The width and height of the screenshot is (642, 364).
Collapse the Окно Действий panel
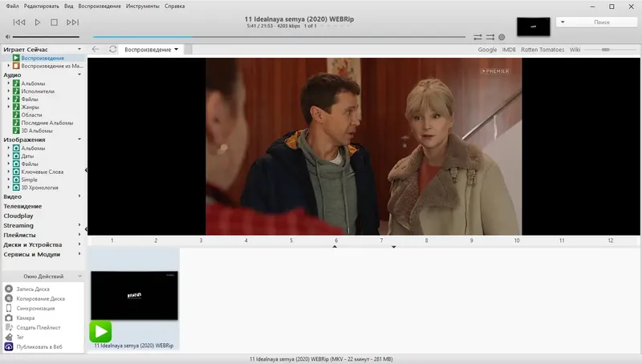[x=79, y=276]
